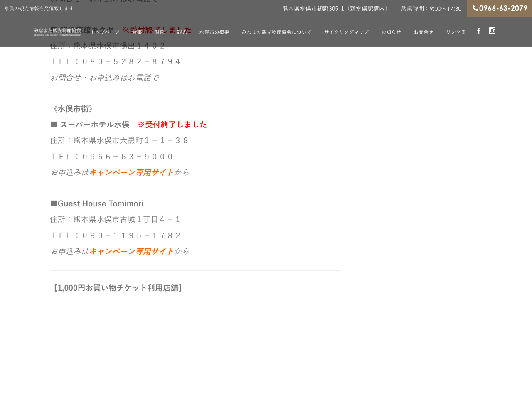
Task: Click the ■ スーパーホテル水俣 heading
Action: click(x=90, y=125)
